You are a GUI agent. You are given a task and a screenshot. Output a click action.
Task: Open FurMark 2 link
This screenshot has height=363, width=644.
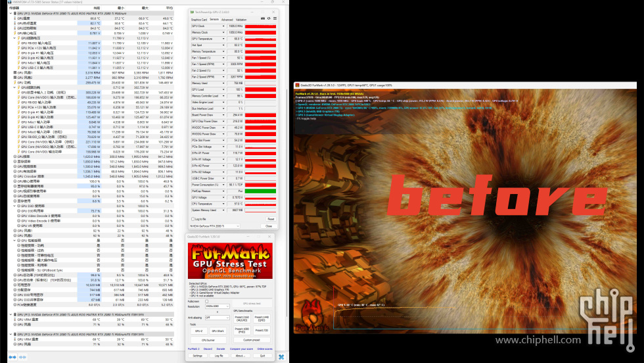click(x=194, y=349)
